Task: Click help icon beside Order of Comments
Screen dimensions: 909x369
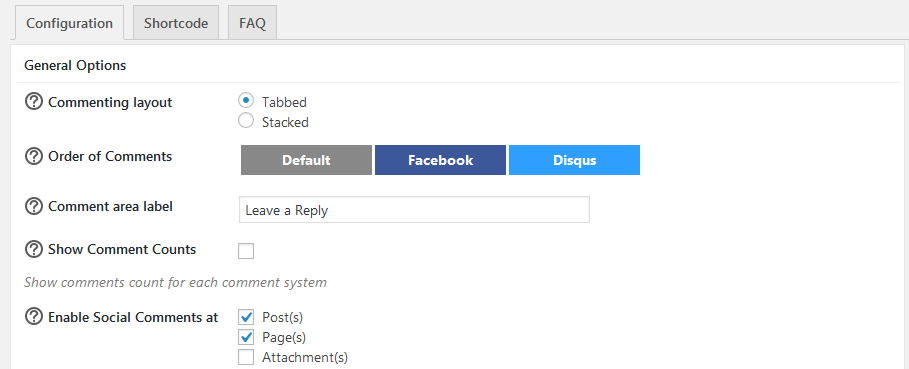Action: (34, 156)
